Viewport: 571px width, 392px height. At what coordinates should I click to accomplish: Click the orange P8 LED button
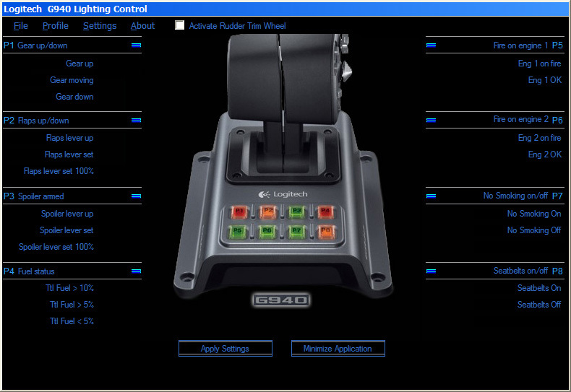coord(325,232)
